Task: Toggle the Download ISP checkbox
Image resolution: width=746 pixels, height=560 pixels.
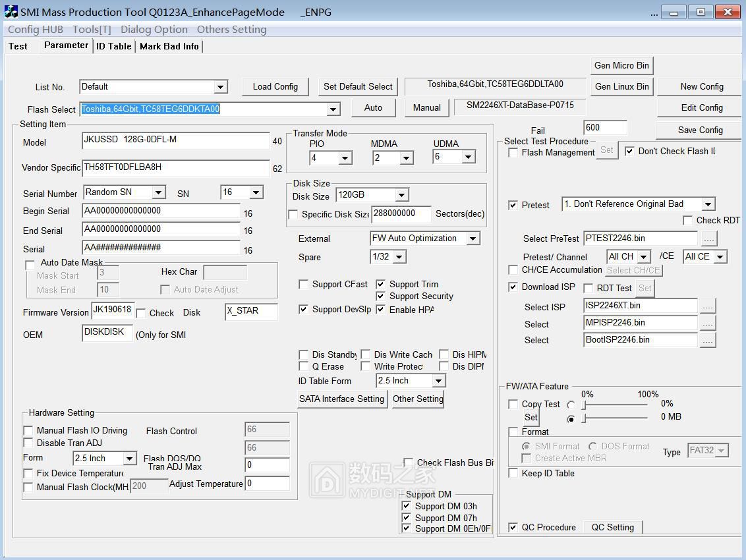Action: [x=513, y=287]
